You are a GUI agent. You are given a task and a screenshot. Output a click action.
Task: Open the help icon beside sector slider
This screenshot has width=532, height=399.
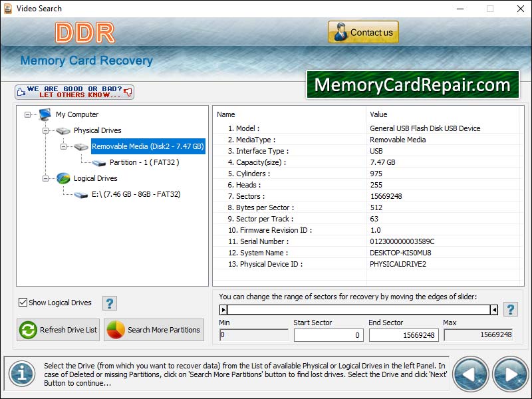[511, 309]
